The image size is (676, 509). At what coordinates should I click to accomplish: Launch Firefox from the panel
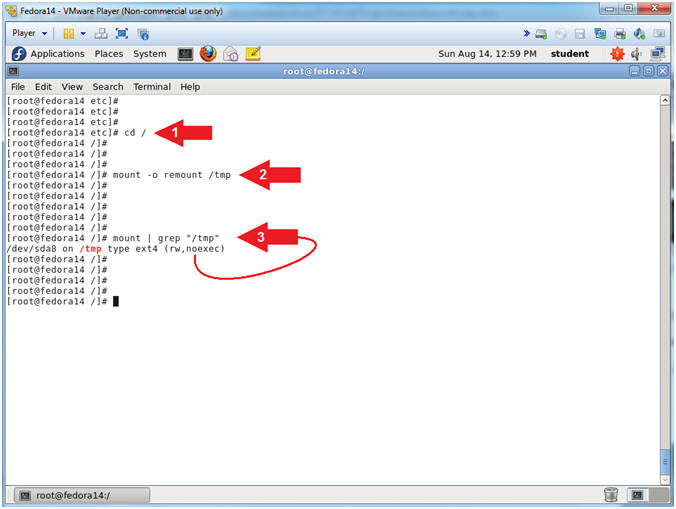208,54
